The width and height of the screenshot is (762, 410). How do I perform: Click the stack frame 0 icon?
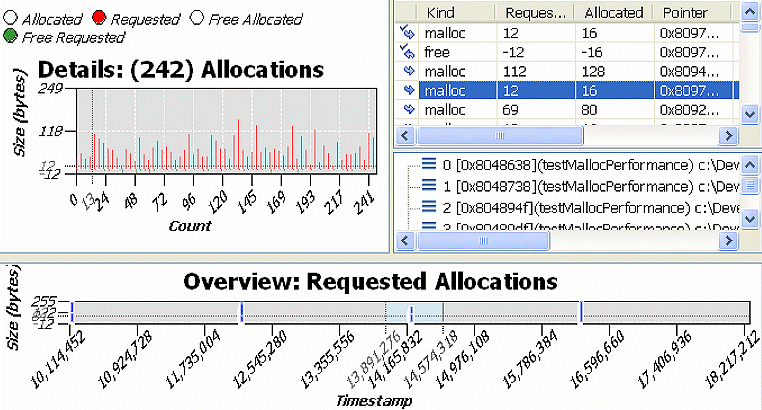429,164
